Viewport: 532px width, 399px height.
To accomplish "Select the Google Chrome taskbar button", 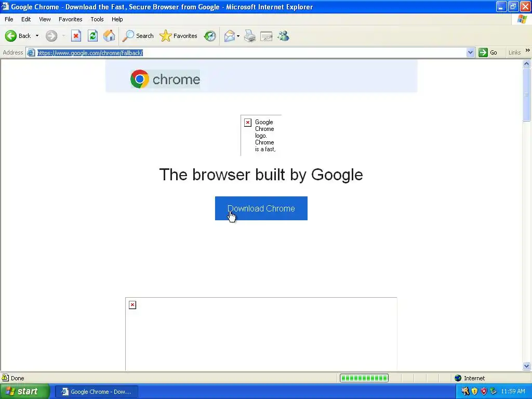I will coord(97,392).
